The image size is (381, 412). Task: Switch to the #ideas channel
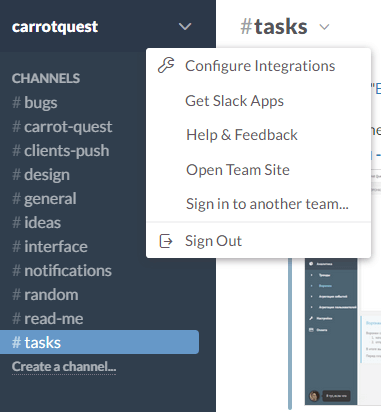(x=36, y=223)
